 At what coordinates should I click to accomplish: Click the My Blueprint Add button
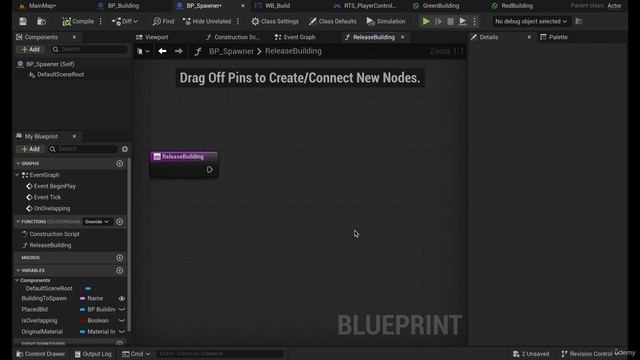point(31,149)
